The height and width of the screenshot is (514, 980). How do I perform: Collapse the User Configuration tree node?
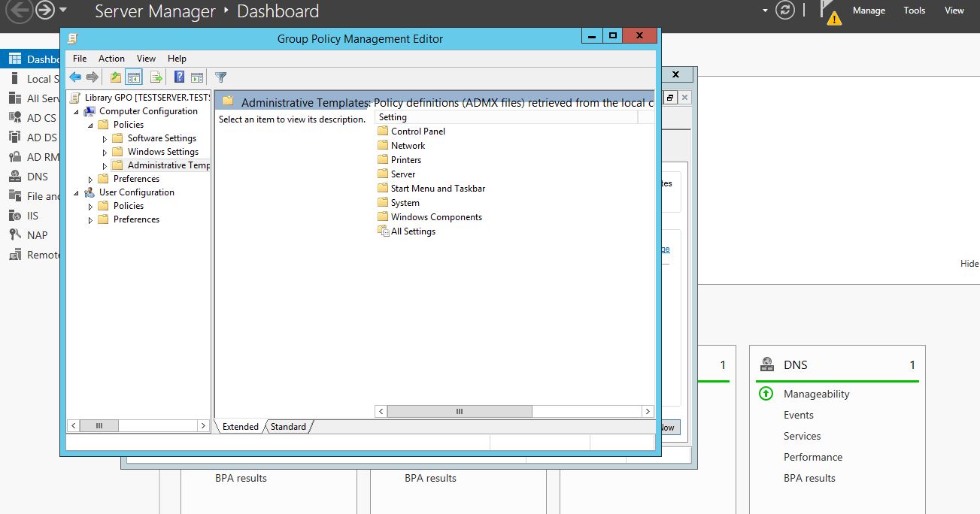(77, 192)
